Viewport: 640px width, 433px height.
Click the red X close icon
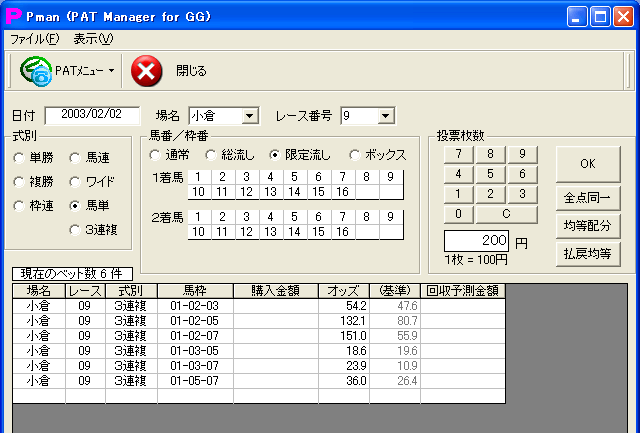[x=146, y=71]
